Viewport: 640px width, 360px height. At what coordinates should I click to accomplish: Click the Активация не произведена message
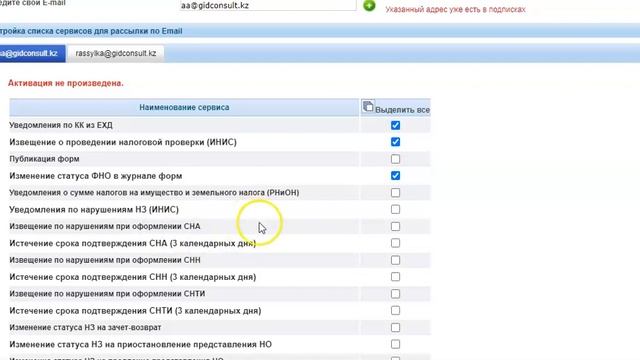coord(66,83)
